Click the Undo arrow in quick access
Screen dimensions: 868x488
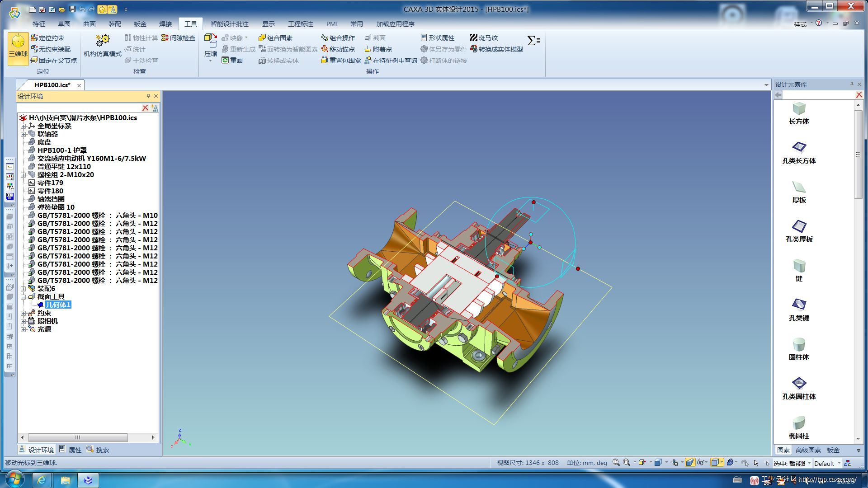click(82, 9)
